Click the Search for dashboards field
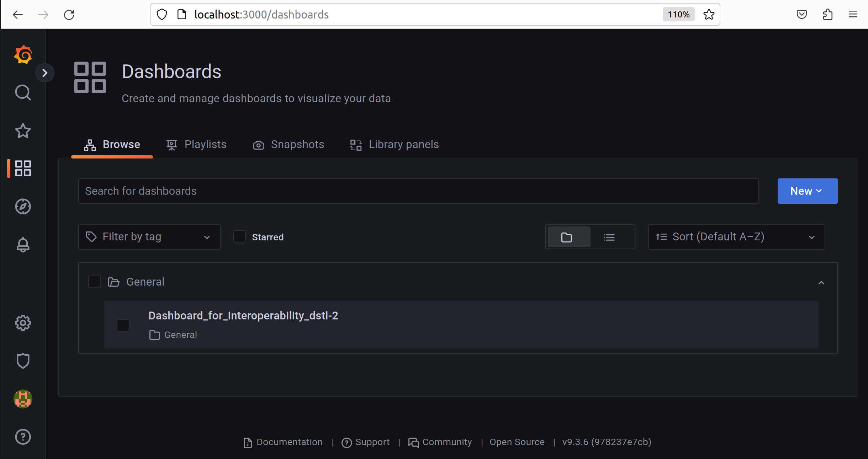 418,191
